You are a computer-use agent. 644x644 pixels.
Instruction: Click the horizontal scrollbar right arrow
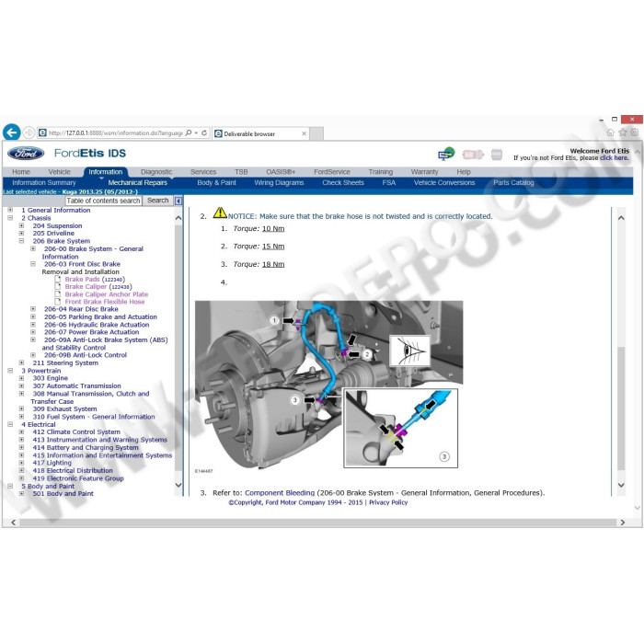pyautogui.click(x=623, y=523)
